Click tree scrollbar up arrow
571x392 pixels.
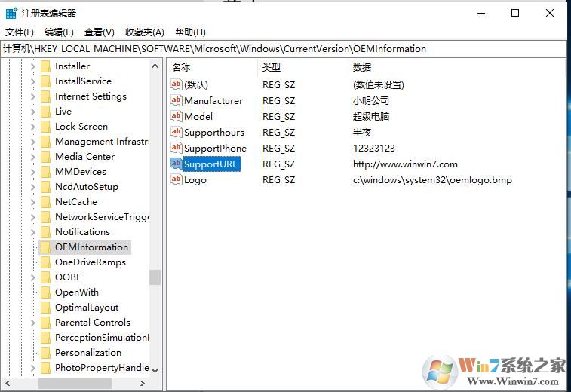[x=155, y=66]
